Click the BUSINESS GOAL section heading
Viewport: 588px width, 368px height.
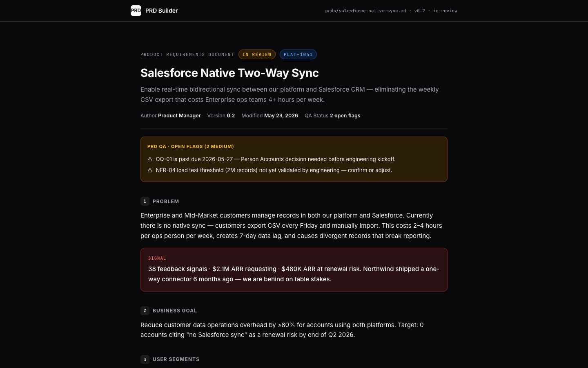point(175,311)
